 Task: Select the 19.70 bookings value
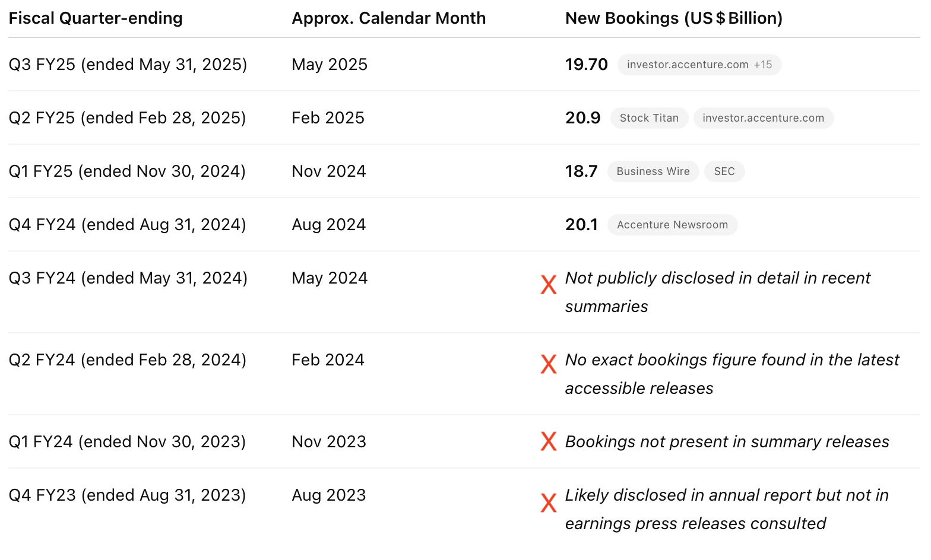(586, 65)
